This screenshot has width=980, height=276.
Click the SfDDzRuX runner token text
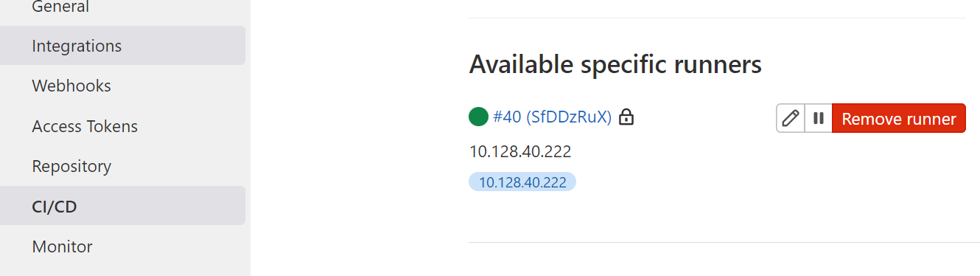tap(569, 117)
